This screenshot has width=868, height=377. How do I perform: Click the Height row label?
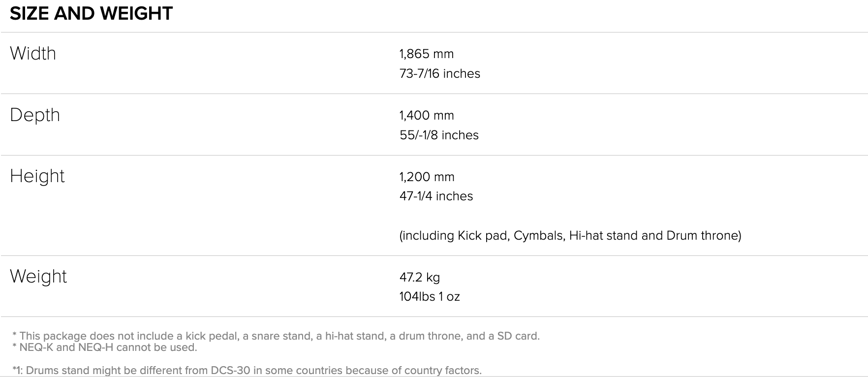(x=37, y=176)
